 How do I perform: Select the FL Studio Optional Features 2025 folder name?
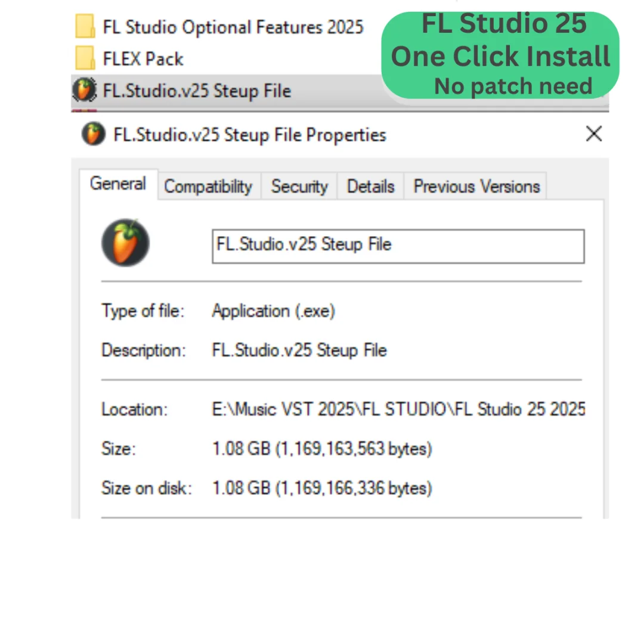(233, 27)
